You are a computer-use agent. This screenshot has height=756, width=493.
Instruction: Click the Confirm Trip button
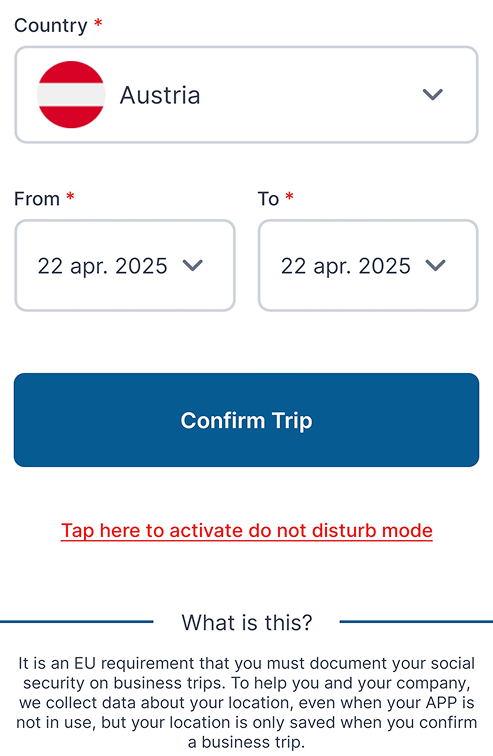pos(246,420)
